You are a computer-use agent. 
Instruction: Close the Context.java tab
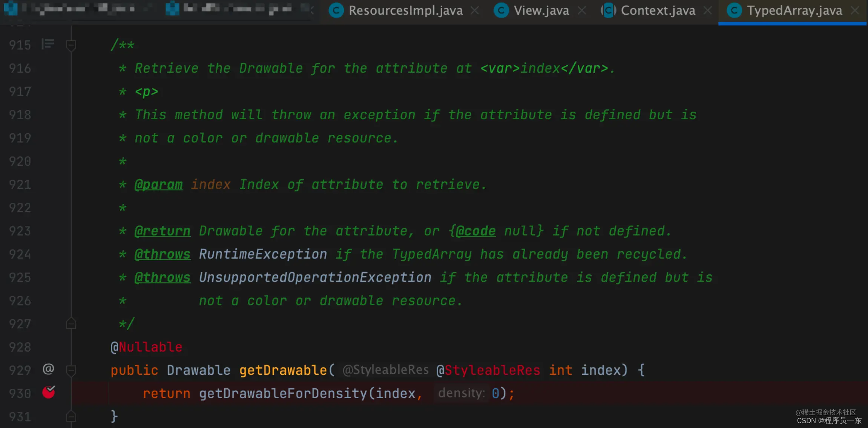(x=708, y=11)
